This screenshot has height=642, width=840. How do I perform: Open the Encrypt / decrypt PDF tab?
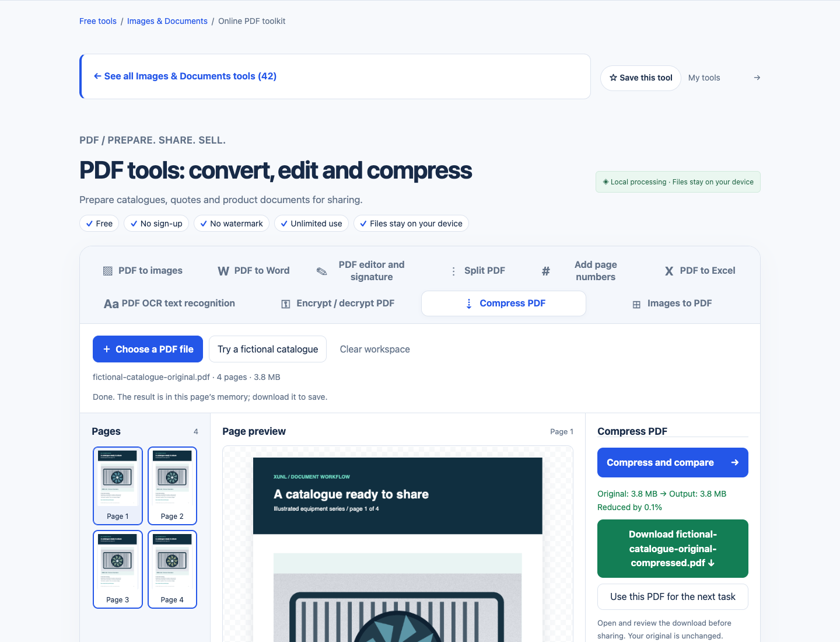pyautogui.click(x=338, y=303)
